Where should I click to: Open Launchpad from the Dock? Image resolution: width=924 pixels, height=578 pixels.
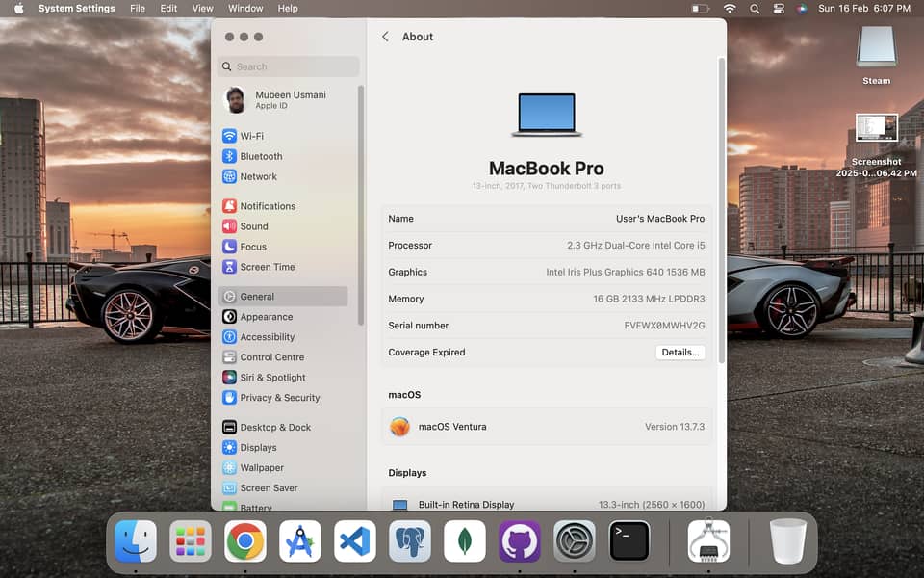pyautogui.click(x=191, y=541)
